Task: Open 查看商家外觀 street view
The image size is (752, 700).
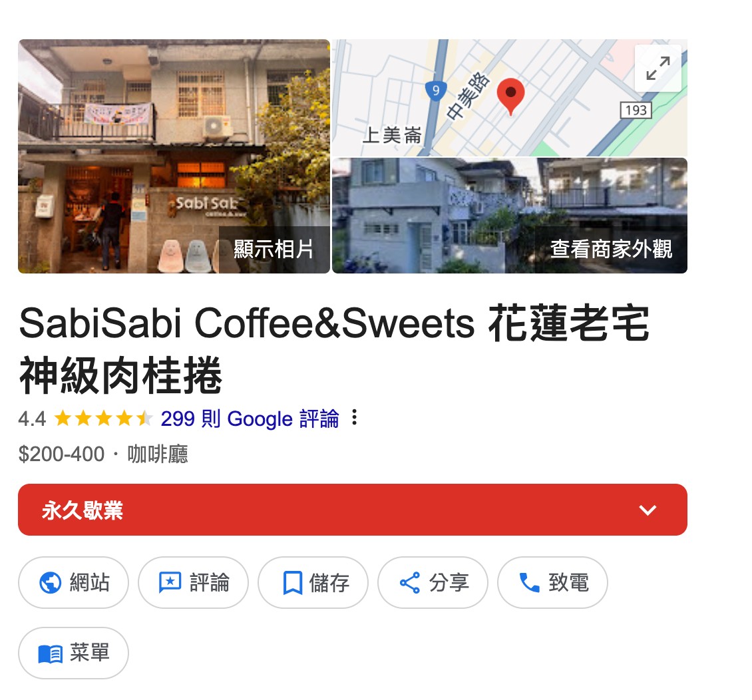Action: (610, 250)
